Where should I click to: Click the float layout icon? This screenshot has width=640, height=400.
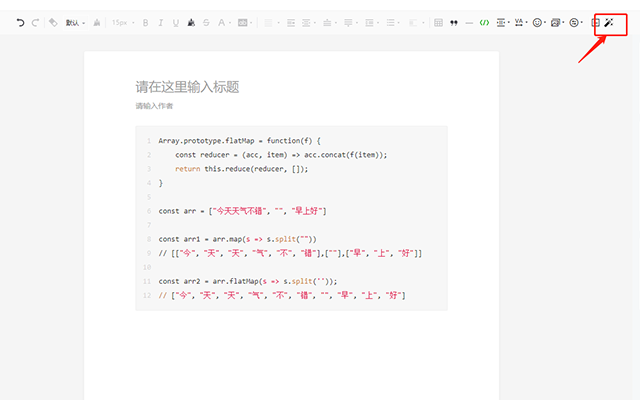(413, 23)
